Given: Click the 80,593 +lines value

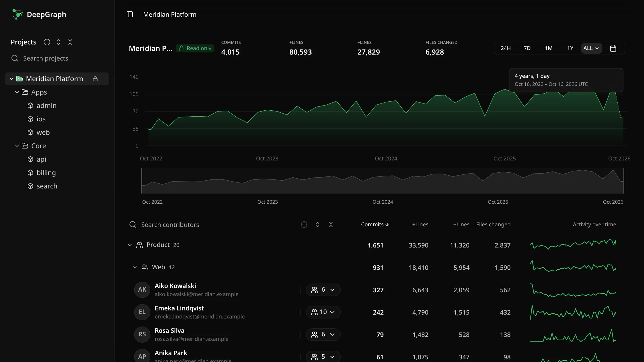Looking at the screenshot, I should click(x=301, y=52).
